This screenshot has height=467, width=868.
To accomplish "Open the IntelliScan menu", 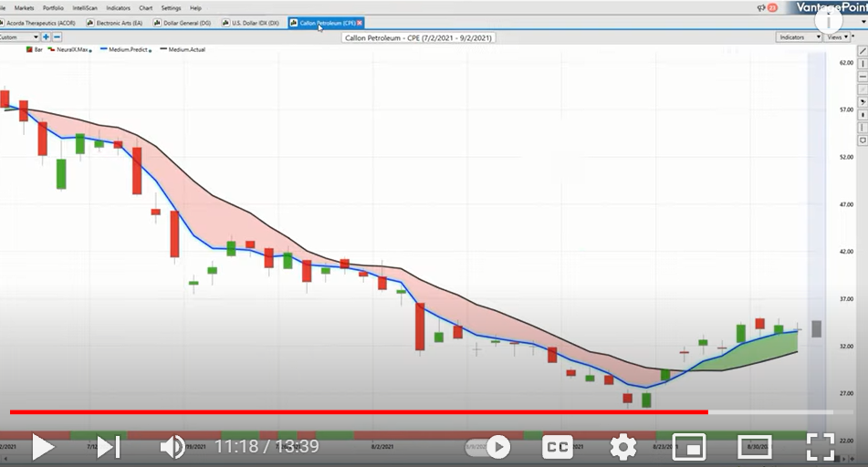I will 85,7.
